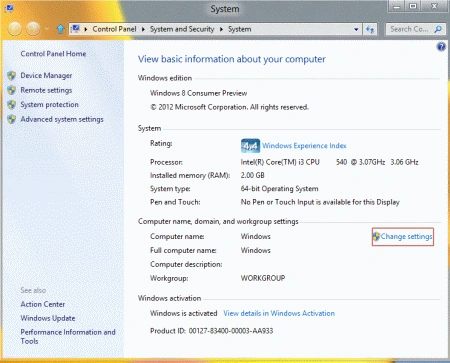The width and height of the screenshot is (450, 363).
Task: Open Action Center under See also
Action: (x=43, y=304)
